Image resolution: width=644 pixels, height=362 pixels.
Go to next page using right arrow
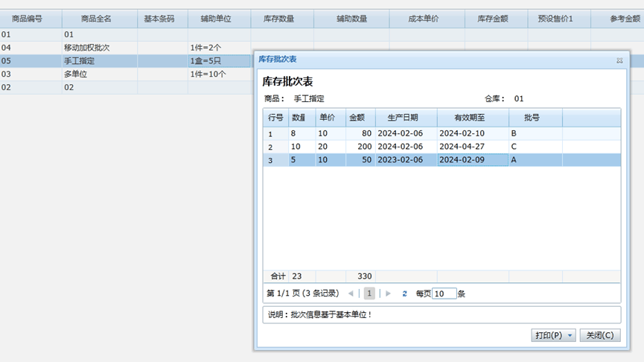(x=389, y=293)
